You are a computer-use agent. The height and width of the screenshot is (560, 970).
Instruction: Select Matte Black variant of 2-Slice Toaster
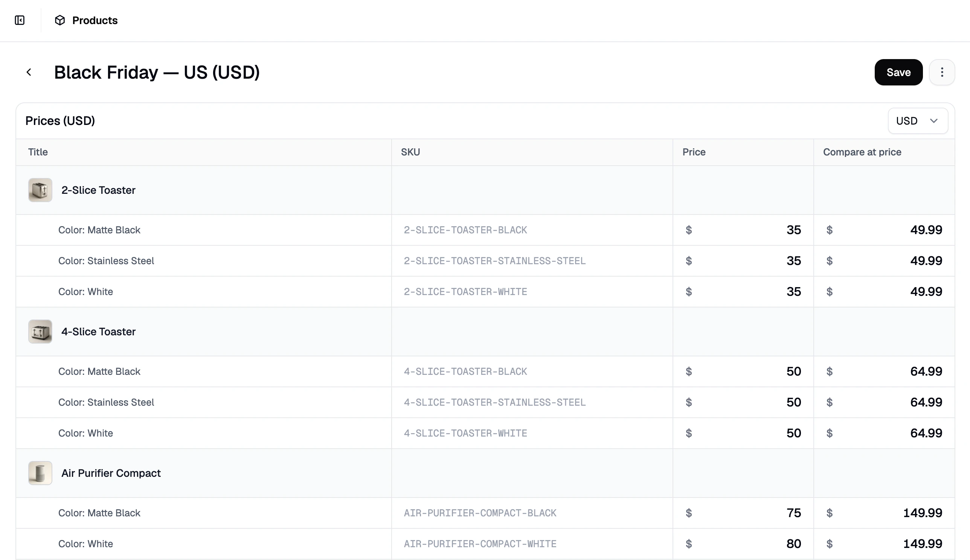(99, 230)
